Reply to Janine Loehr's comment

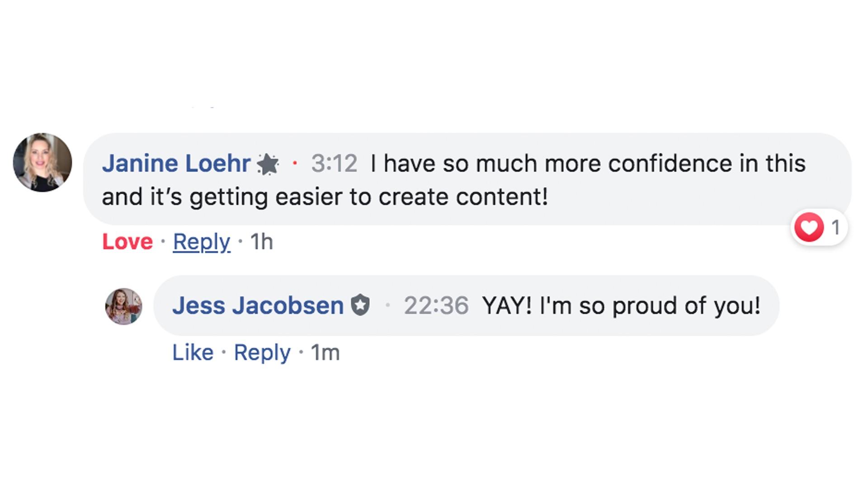(202, 242)
